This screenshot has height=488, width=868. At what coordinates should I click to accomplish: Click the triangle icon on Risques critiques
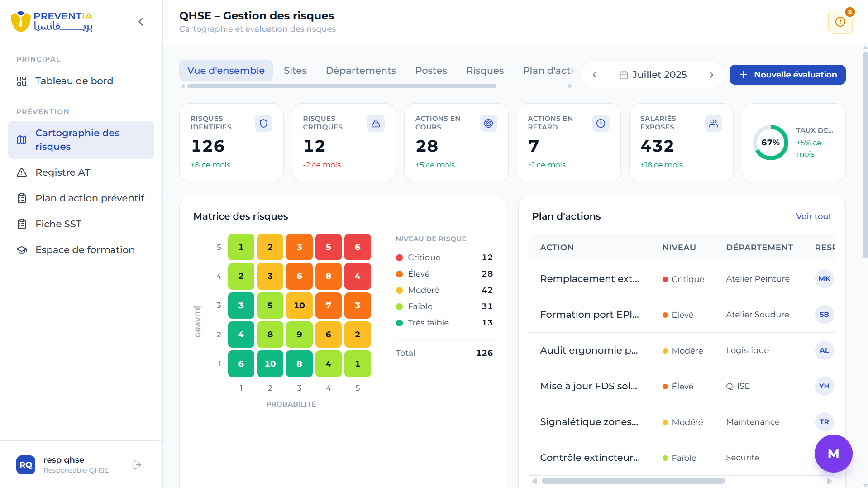376,123
